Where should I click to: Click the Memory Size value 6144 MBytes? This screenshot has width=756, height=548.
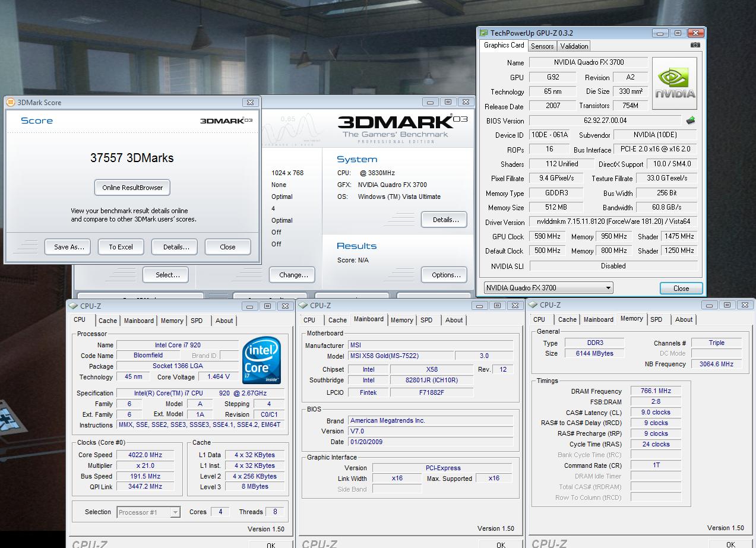pyautogui.click(x=594, y=353)
